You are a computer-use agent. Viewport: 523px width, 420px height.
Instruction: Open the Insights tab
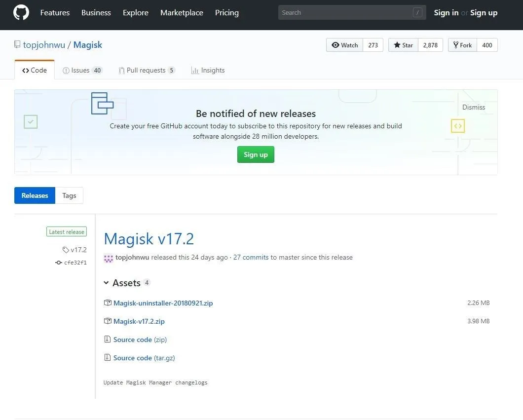point(208,71)
